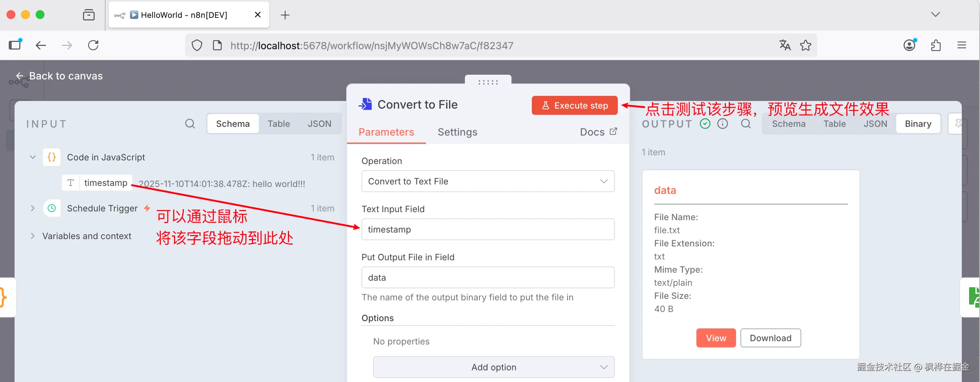
Task: Switch input view to Table
Action: coord(278,124)
